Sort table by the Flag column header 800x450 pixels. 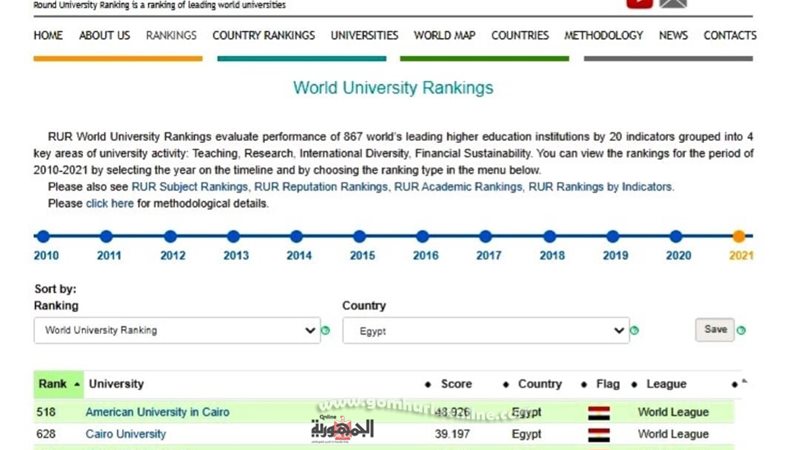tap(608, 384)
